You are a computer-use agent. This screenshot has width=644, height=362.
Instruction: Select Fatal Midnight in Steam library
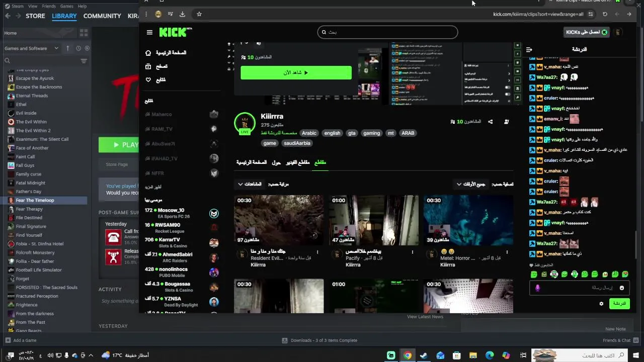pos(30,183)
